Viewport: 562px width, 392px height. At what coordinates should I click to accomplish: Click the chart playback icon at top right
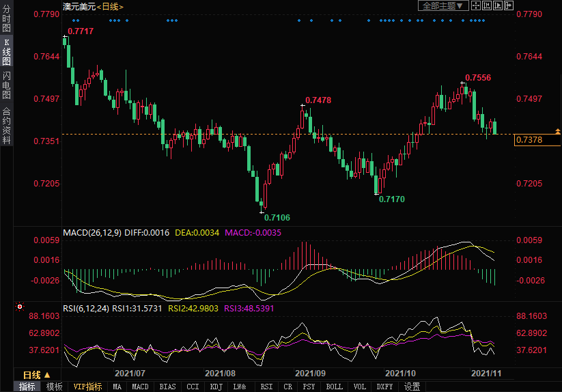click(497, 5)
